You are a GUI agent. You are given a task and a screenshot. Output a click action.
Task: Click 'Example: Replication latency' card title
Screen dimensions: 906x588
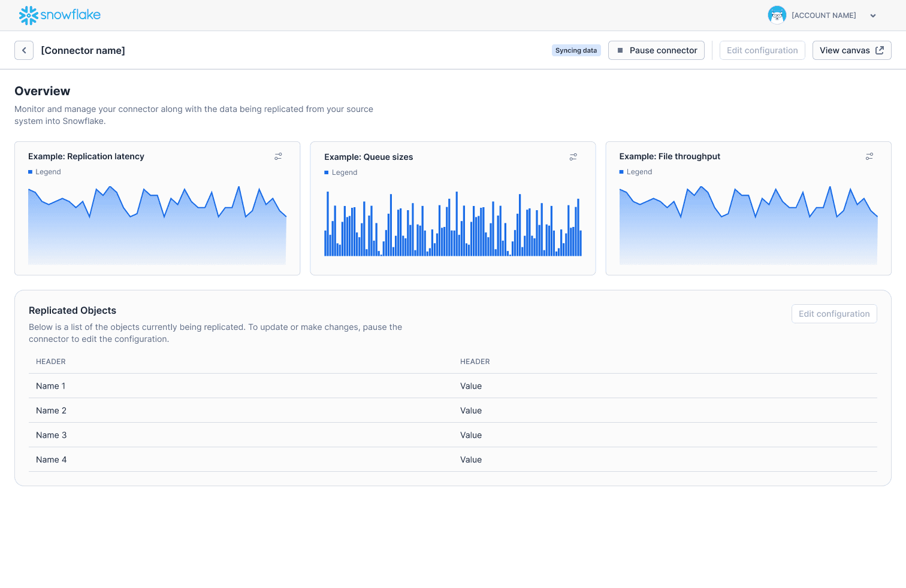click(x=86, y=156)
